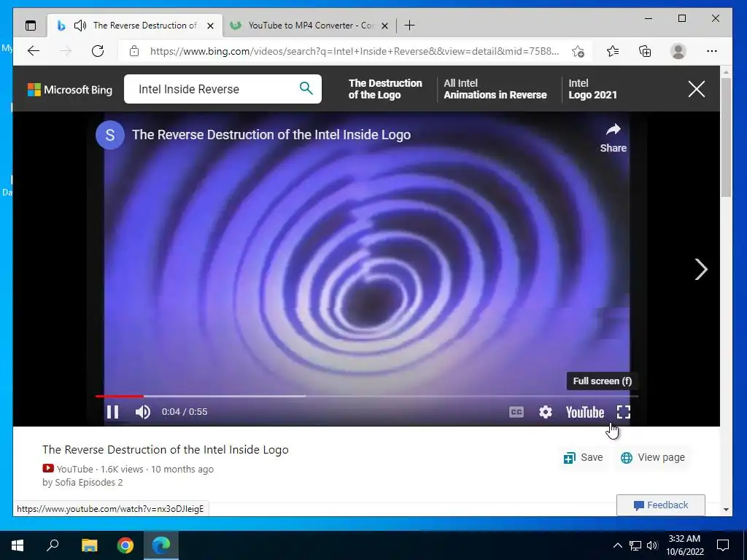This screenshot has height=560, width=747.
Task: Toggle closed captions CC button
Action: pyautogui.click(x=516, y=412)
